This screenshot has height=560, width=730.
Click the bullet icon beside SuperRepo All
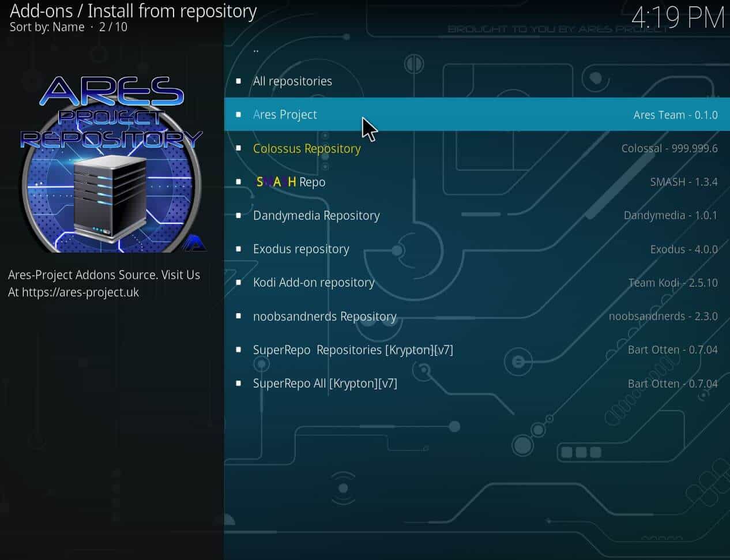[239, 383]
